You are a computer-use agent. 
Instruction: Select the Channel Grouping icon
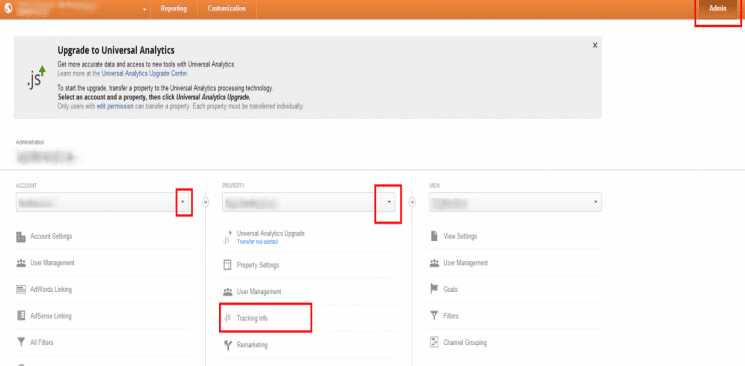pyautogui.click(x=434, y=342)
